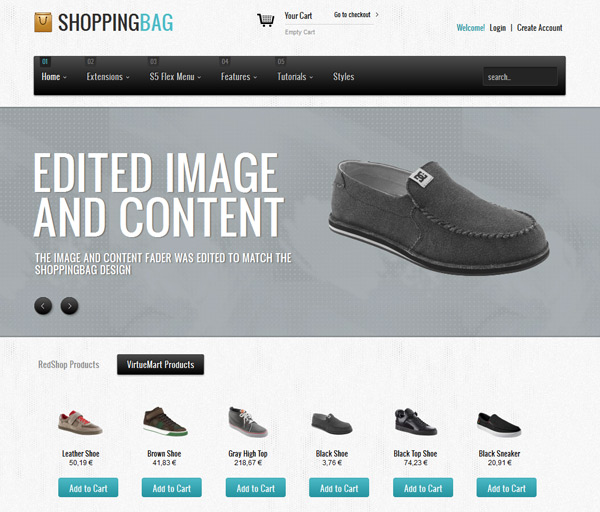Viewport: 600px width, 512px height.
Task: Open the Styles menu item
Action: click(x=343, y=77)
